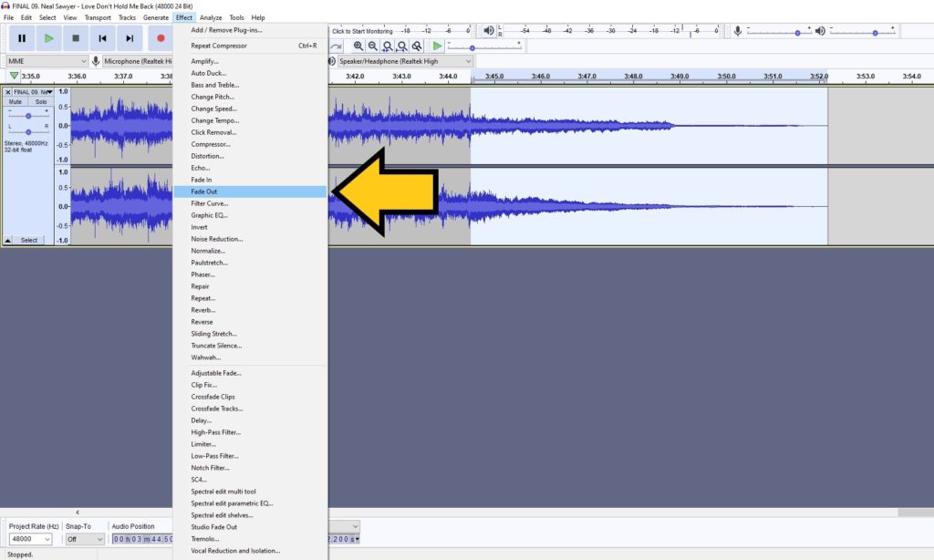Click Click to Start Monitoring recording meter
This screenshot has height=560, width=934.
point(363,31)
